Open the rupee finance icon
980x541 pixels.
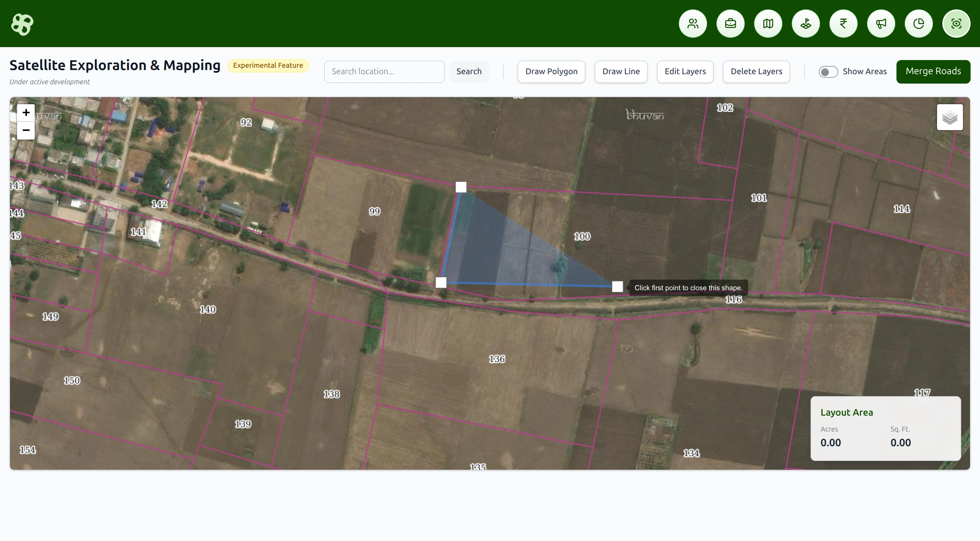tap(844, 24)
